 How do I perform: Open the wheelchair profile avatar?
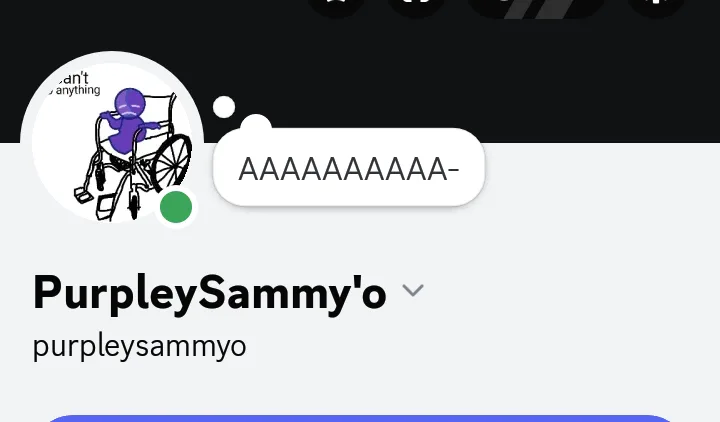pos(112,142)
